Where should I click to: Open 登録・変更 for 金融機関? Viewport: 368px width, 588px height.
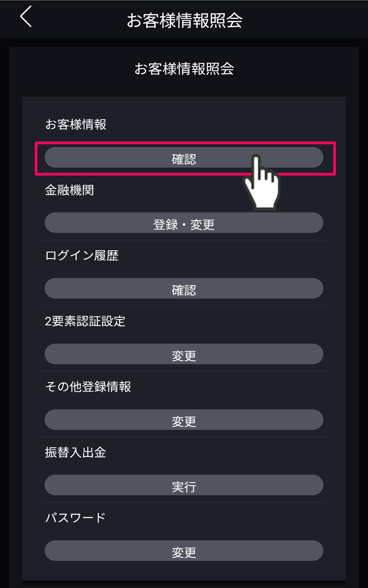[x=184, y=223]
